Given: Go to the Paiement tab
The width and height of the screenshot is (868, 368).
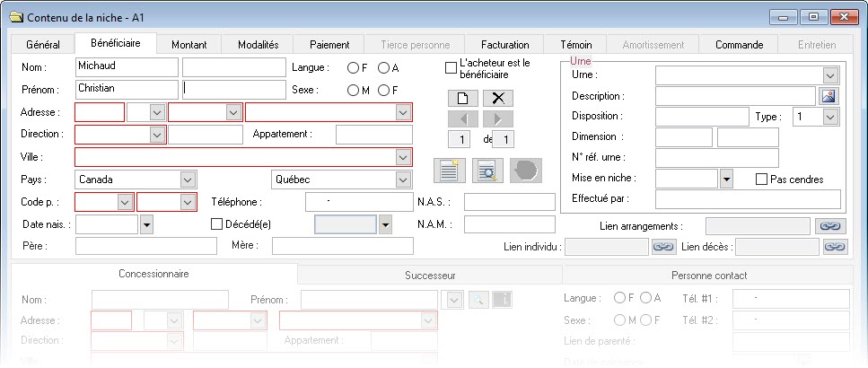Looking at the screenshot, I should pos(329,44).
